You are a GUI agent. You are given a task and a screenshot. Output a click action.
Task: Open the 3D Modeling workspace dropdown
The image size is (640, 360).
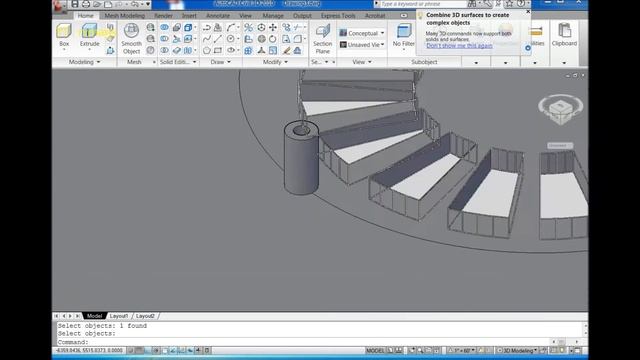(x=517, y=351)
